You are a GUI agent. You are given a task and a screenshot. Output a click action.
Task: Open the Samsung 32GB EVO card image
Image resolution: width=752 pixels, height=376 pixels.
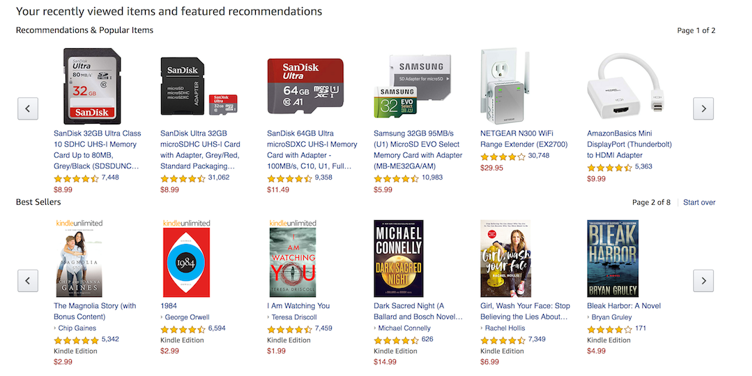point(412,86)
